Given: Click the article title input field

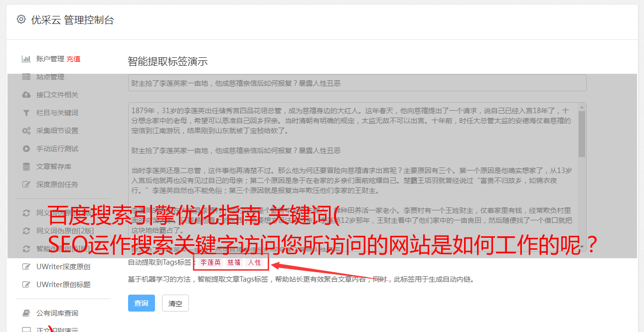Looking at the screenshot, I should (x=357, y=83).
